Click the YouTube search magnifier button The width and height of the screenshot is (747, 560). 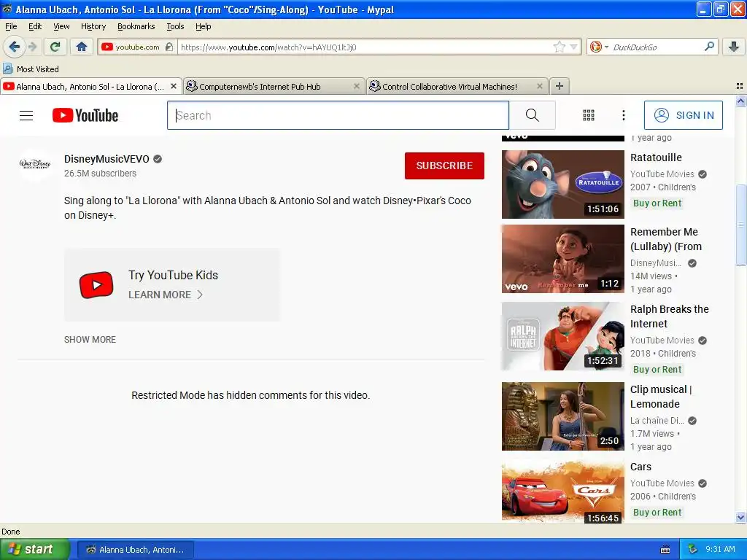(x=532, y=115)
